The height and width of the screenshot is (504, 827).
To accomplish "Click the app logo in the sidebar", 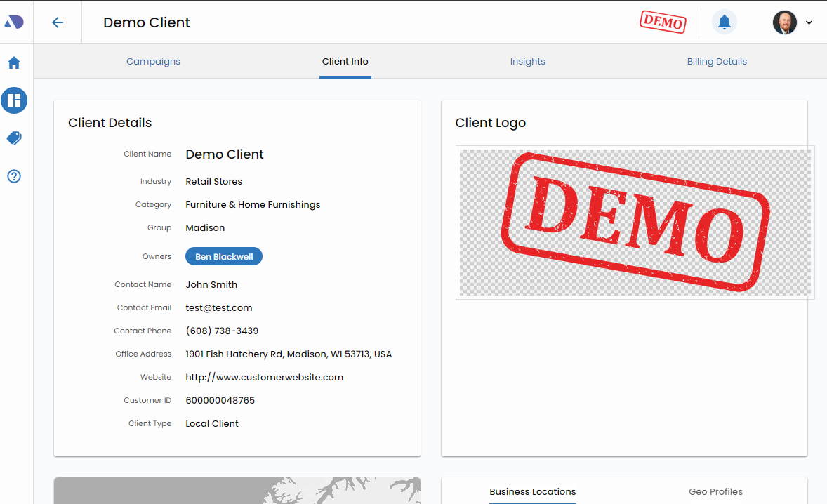I will [x=14, y=22].
